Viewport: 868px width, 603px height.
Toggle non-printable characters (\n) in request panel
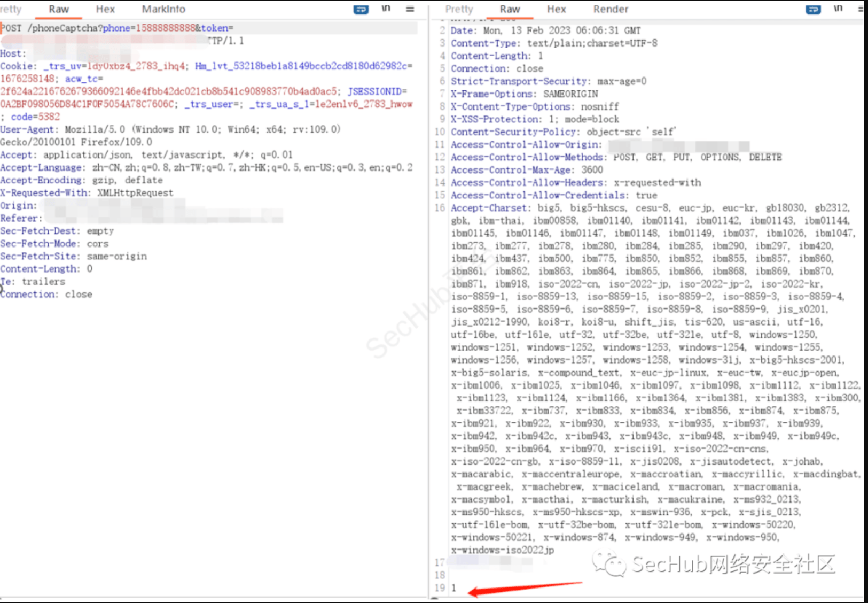click(386, 9)
